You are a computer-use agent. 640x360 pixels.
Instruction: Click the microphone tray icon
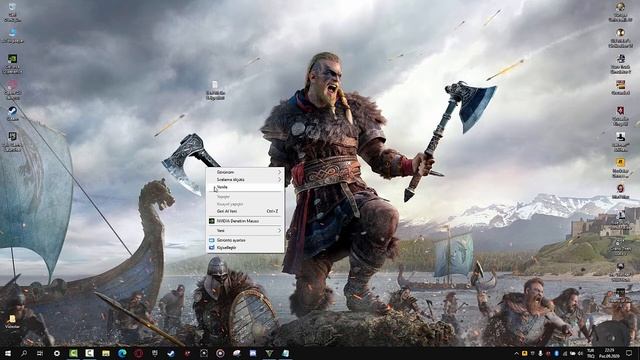coord(540,353)
